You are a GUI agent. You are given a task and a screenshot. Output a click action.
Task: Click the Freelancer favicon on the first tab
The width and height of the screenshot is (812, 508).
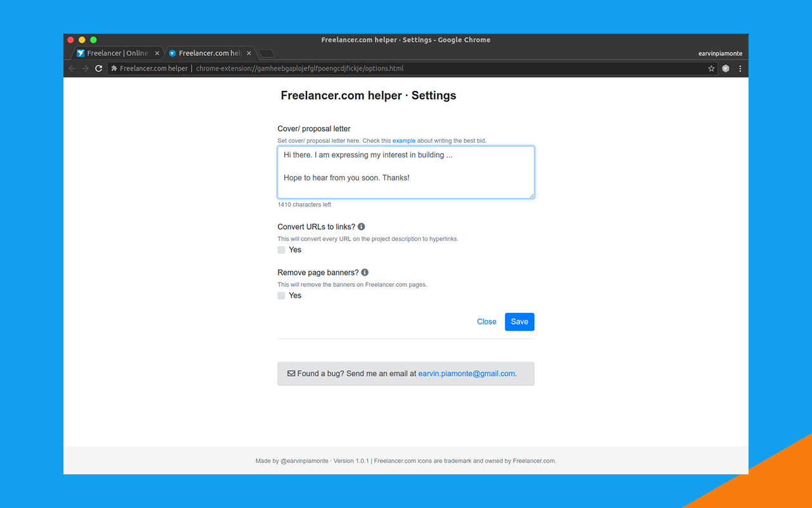(81, 53)
